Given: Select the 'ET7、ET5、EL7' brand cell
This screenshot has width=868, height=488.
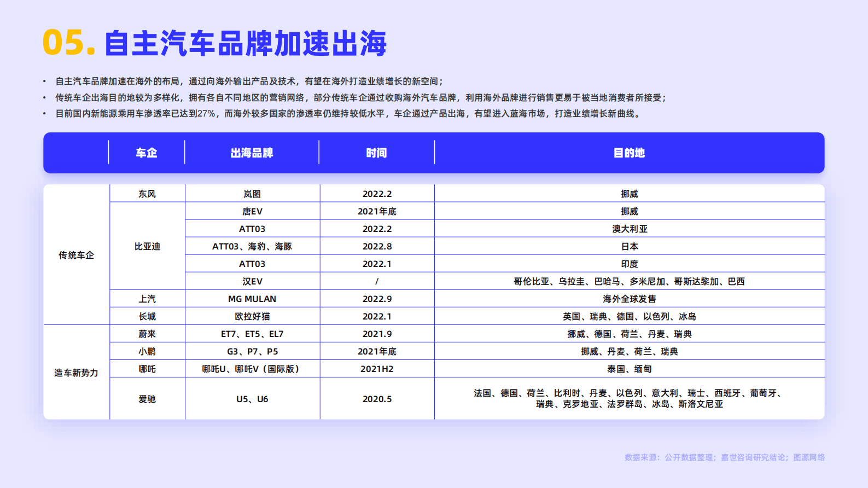Looking at the screenshot, I should (252, 334).
